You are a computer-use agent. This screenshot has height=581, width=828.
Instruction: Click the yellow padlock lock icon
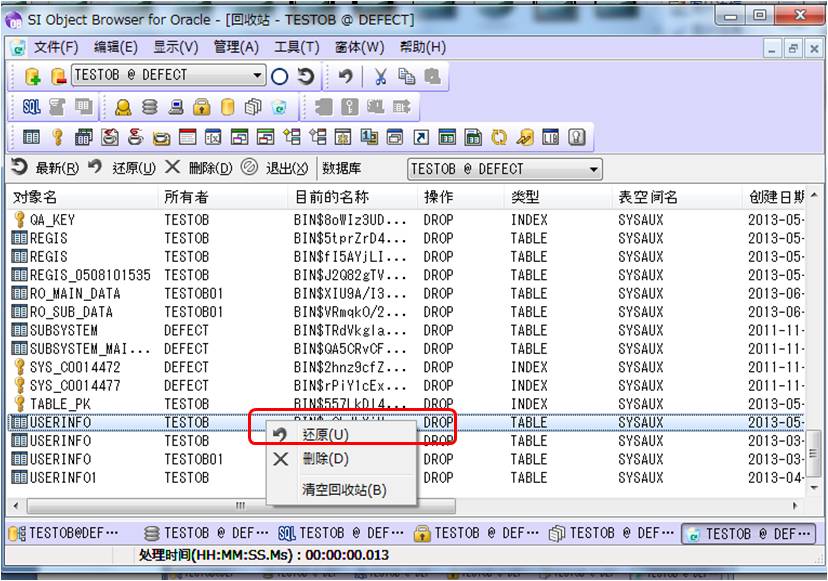201,107
